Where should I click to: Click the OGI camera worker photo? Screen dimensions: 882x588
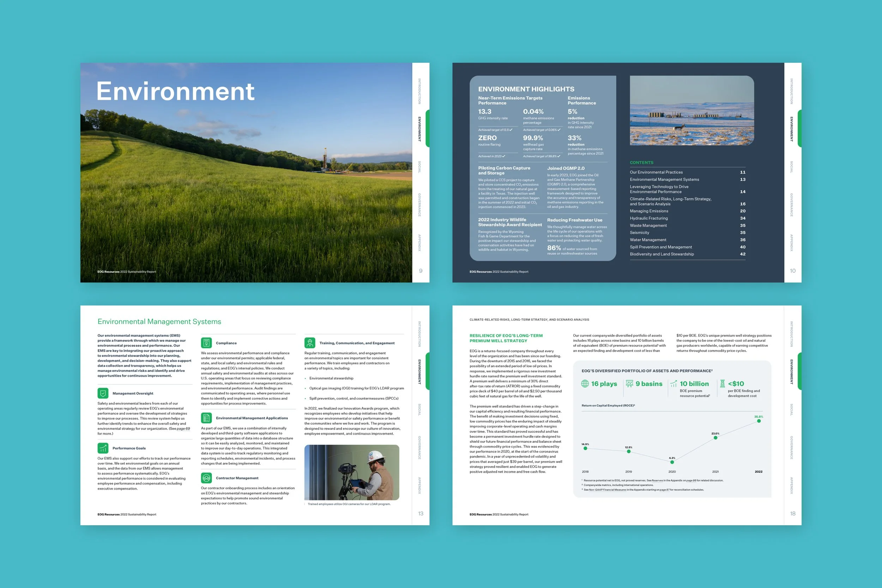pos(351,472)
